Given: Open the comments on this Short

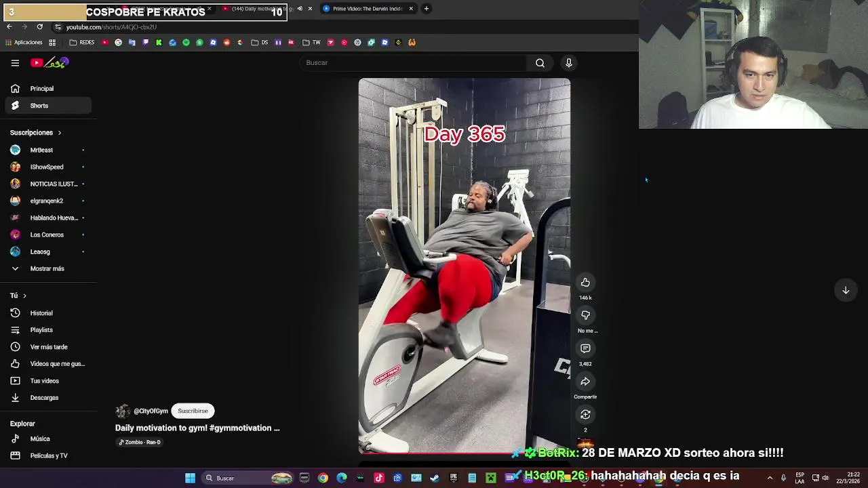Looking at the screenshot, I should [x=585, y=348].
